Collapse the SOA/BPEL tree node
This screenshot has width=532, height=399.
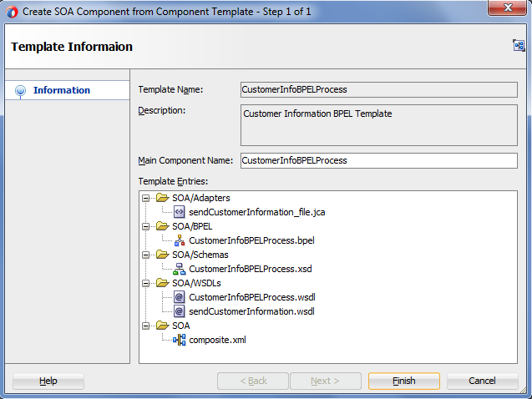pyautogui.click(x=146, y=226)
